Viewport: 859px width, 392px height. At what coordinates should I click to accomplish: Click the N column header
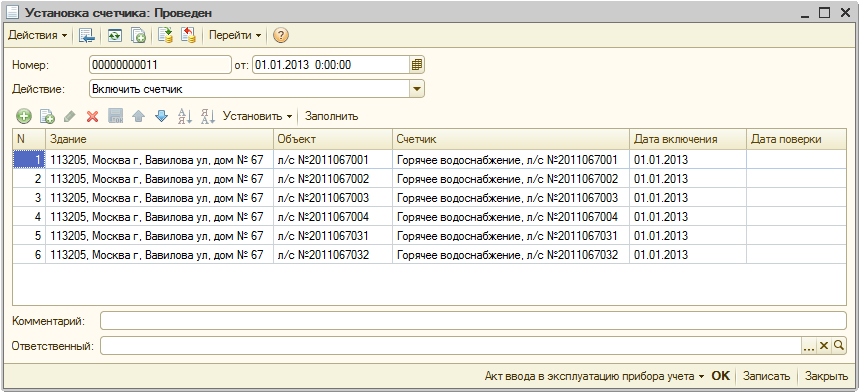pos(28,139)
